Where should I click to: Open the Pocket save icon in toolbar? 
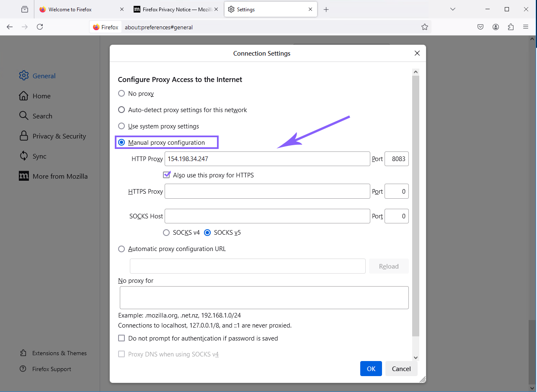480,27
